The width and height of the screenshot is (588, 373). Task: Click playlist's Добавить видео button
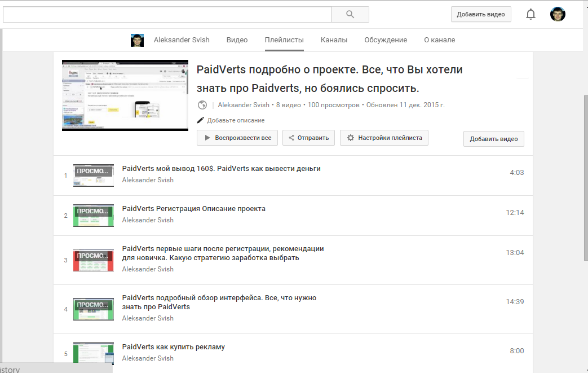(x=493, y=139)
